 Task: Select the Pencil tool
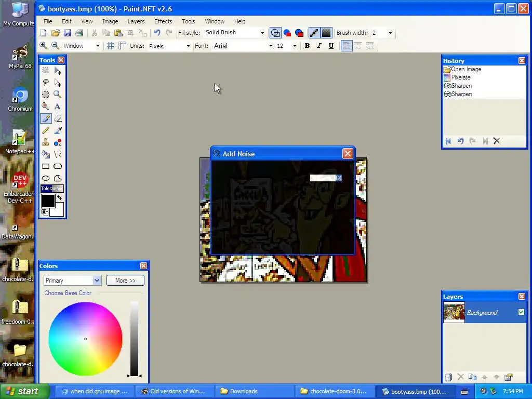46,130
